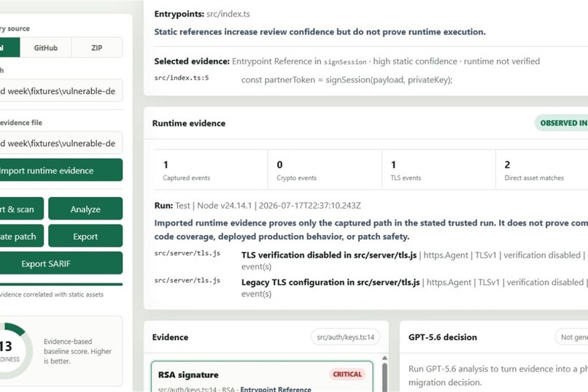The height and width of the screenshot is (392, 588).
Task: Click the Entrypoints src/index.ts text
Action: (202, 14)
